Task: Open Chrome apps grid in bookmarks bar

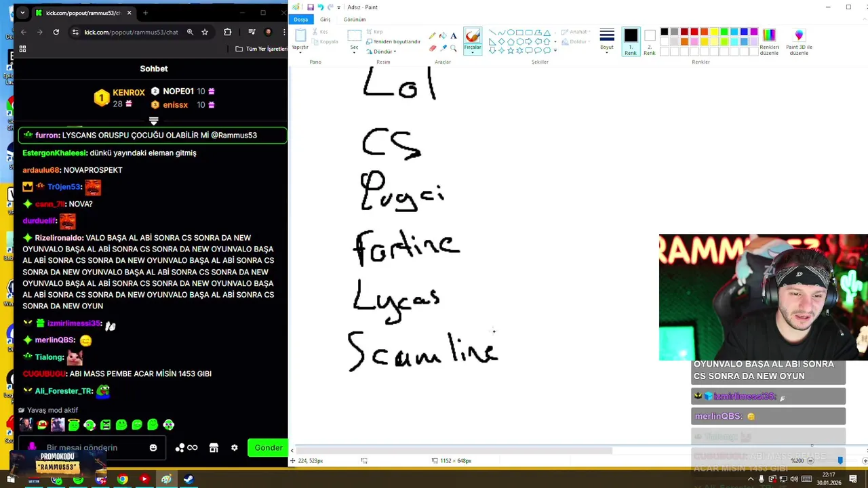Action: click(22, 49)
